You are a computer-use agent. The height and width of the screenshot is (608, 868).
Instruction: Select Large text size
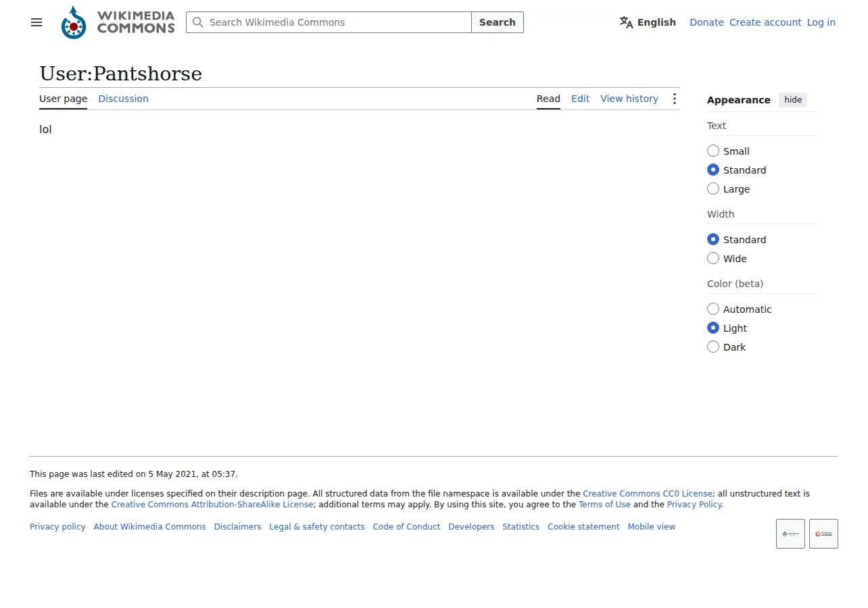(x=713, y=188)
